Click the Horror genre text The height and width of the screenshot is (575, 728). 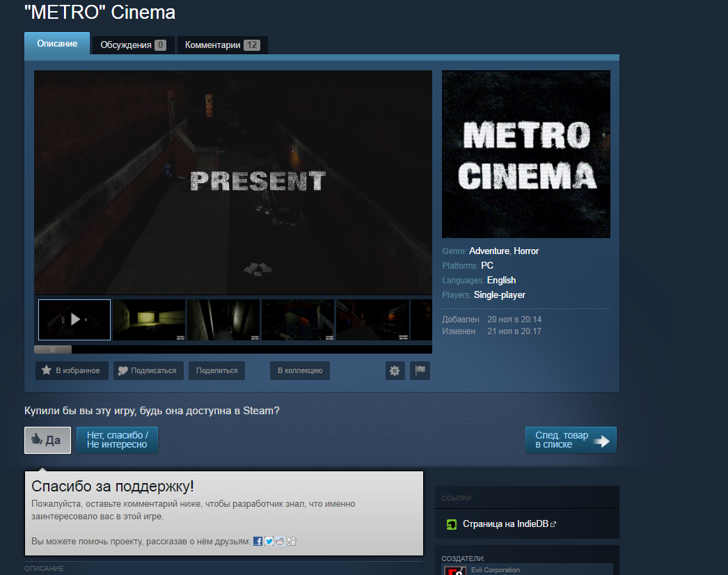pos(526,251)
